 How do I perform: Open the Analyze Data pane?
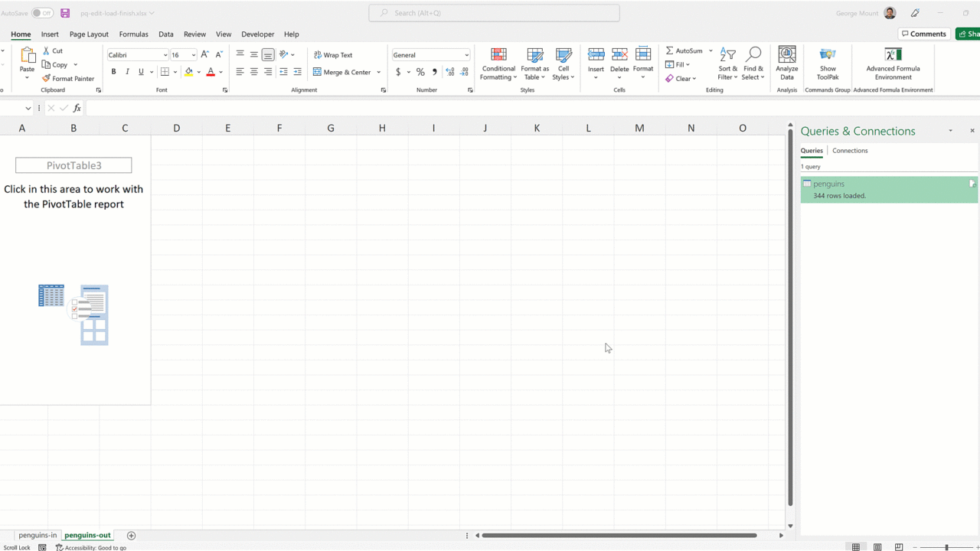[787, 64]
